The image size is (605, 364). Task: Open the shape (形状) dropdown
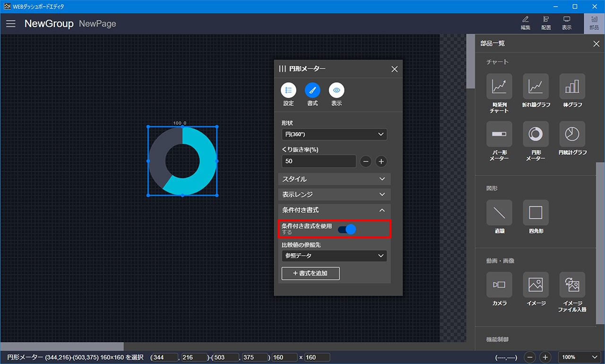334,134
